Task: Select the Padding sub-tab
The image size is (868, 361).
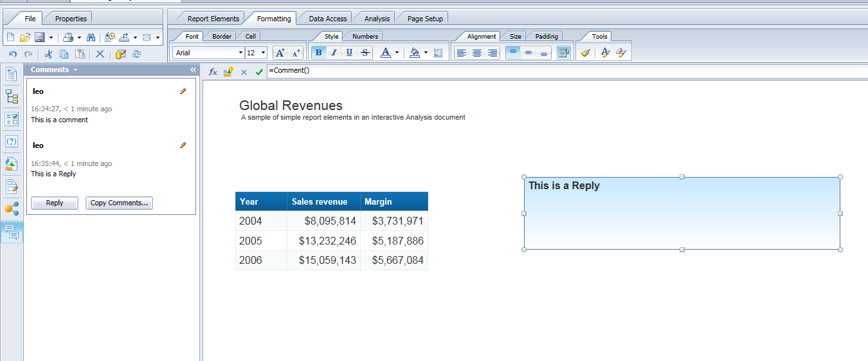Action: pyautogui.click(x=547, y=37)
